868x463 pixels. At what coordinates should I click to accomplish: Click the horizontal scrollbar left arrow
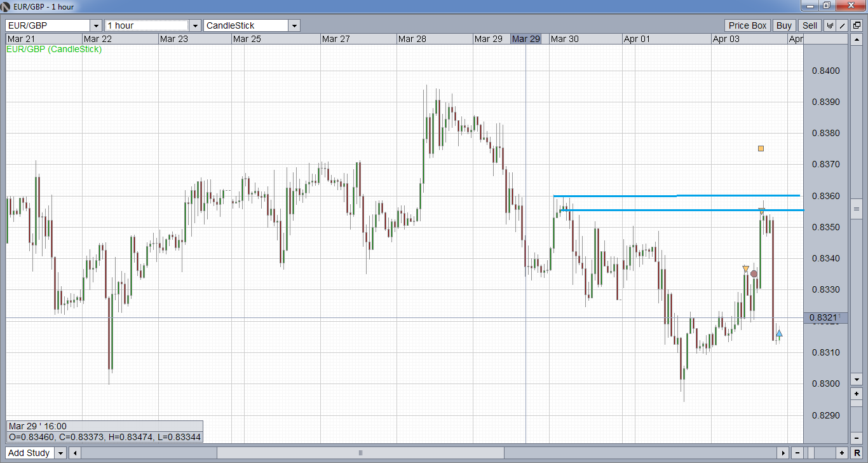coord(75,453)
